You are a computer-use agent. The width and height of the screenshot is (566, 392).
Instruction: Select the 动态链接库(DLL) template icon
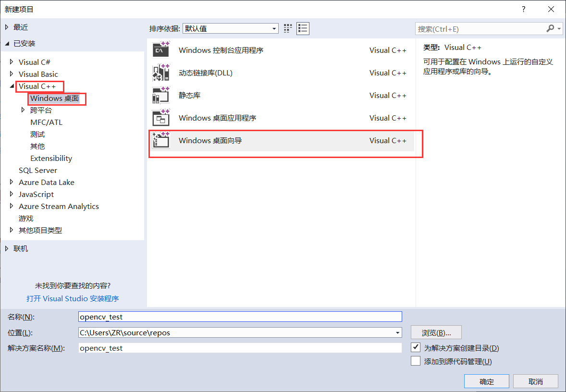[161, 73]
